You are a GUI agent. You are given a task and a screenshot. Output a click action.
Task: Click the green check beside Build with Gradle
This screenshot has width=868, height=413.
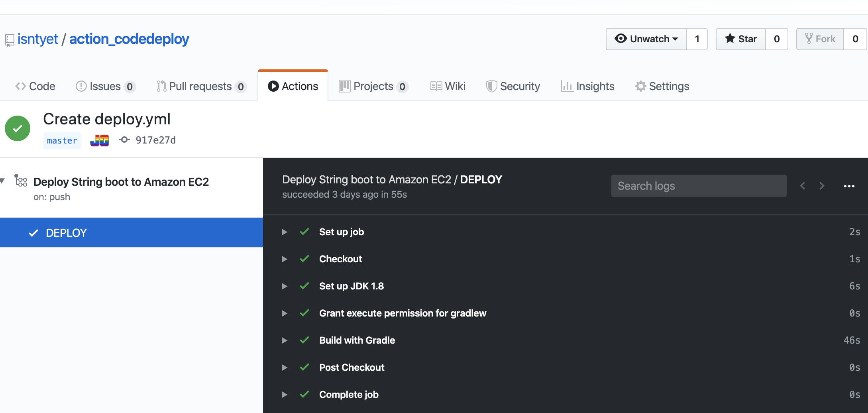click(304, 340)
